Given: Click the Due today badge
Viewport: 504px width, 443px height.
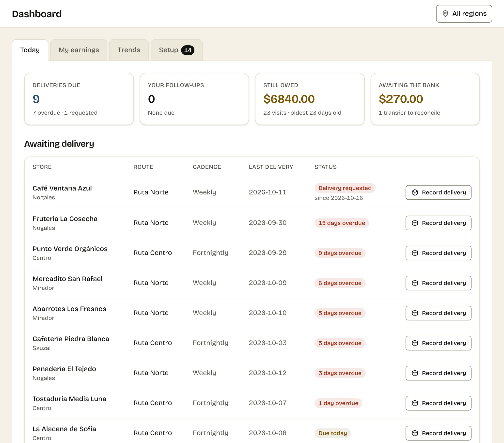Looking at the screenshot, I should coord(332,433).
